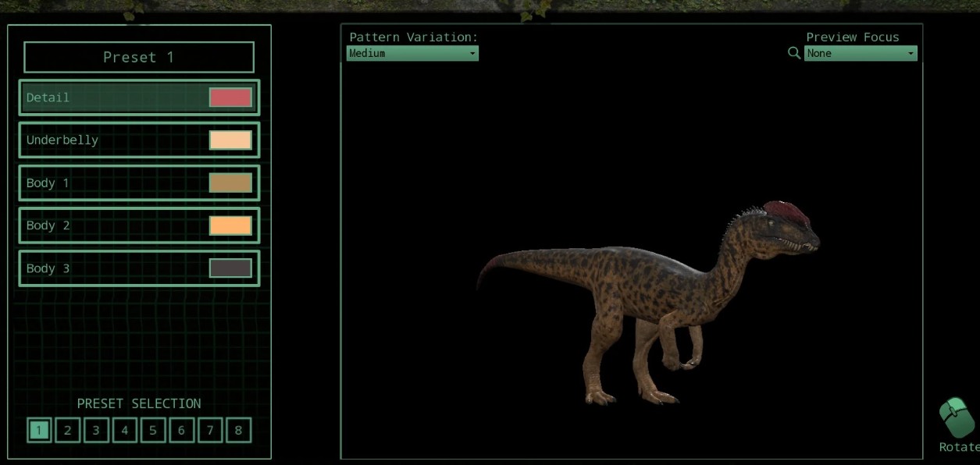Switch to preset slot 6
Image resolution: width=980 pixels, height=465 pixels.
(x=181, y=430)
